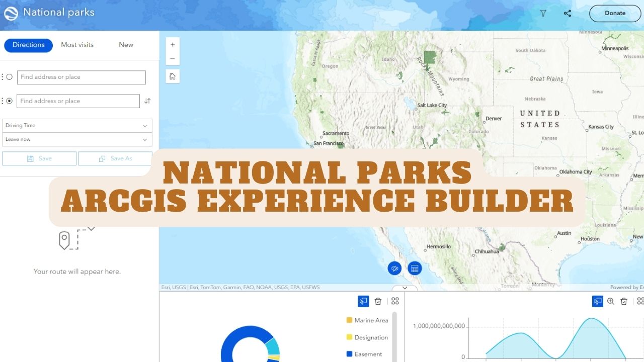Click the Marine Area legend color swatch
This screenshot has height=362, width=644.
349,320
